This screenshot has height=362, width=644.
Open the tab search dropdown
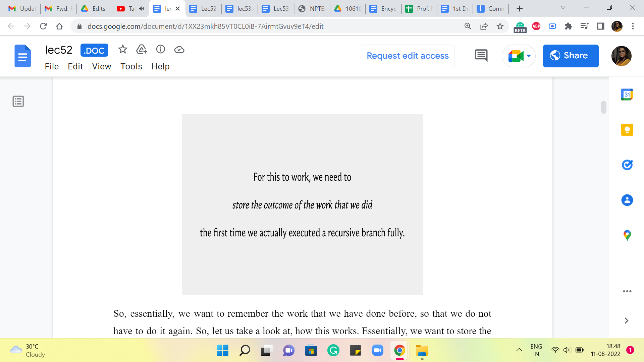[x=563, y=8]
